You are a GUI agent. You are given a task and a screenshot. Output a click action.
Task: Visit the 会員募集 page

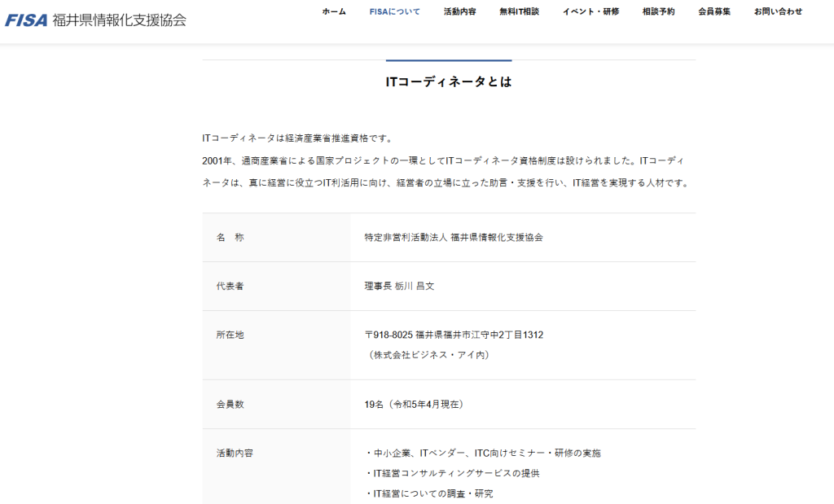(x=714, y=11)
